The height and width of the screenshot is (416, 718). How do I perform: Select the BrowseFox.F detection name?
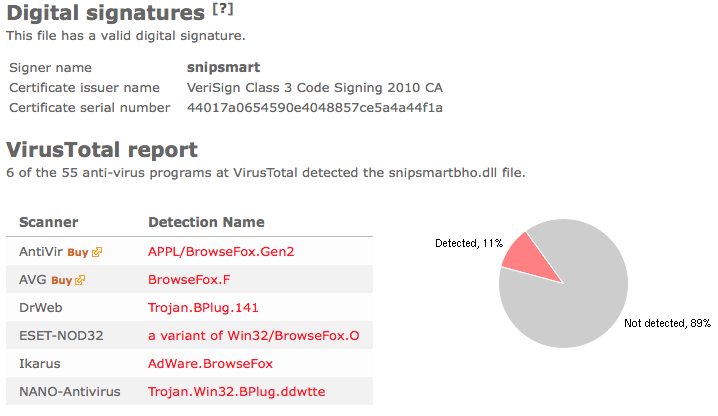click(x=189, y=279)
